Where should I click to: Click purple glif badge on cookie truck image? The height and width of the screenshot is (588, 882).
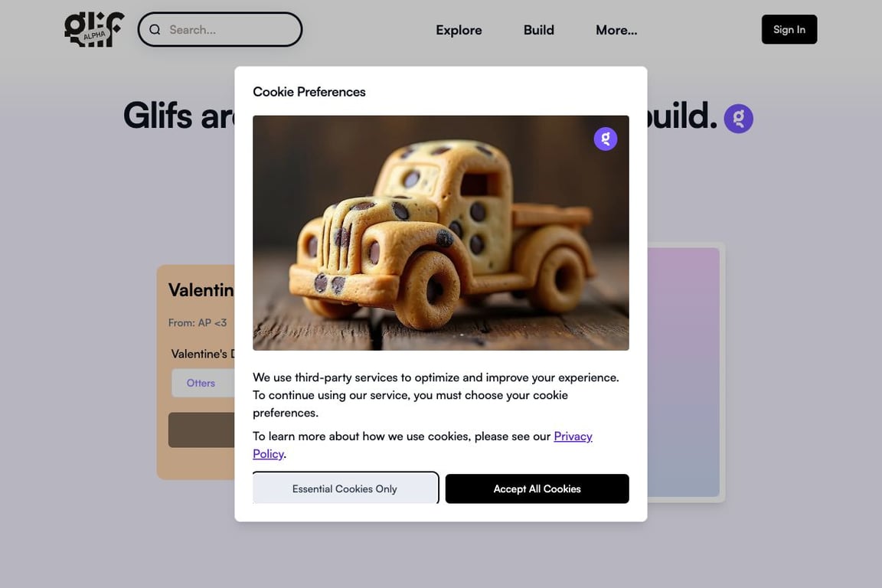pos(606,139)
